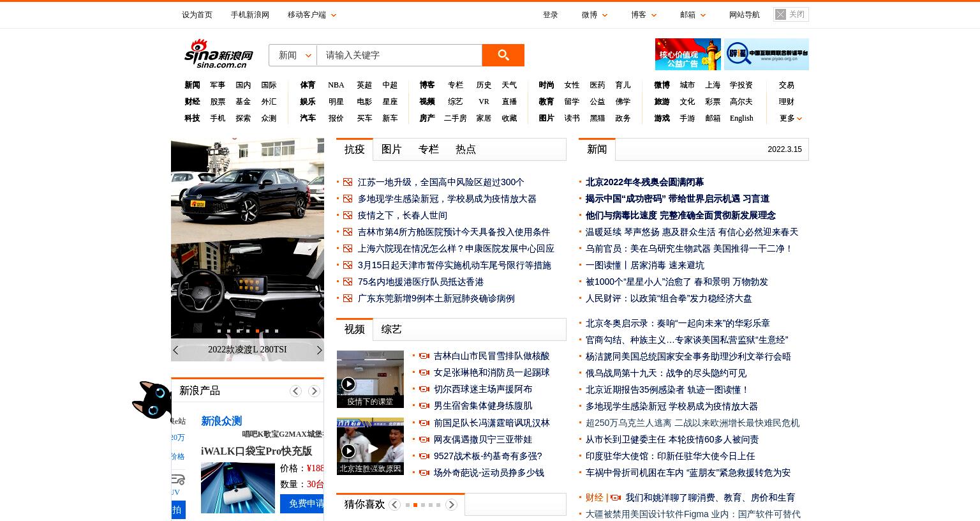
Task: Select the first slideshow indicator dot
Action: (x=219, y=331)
